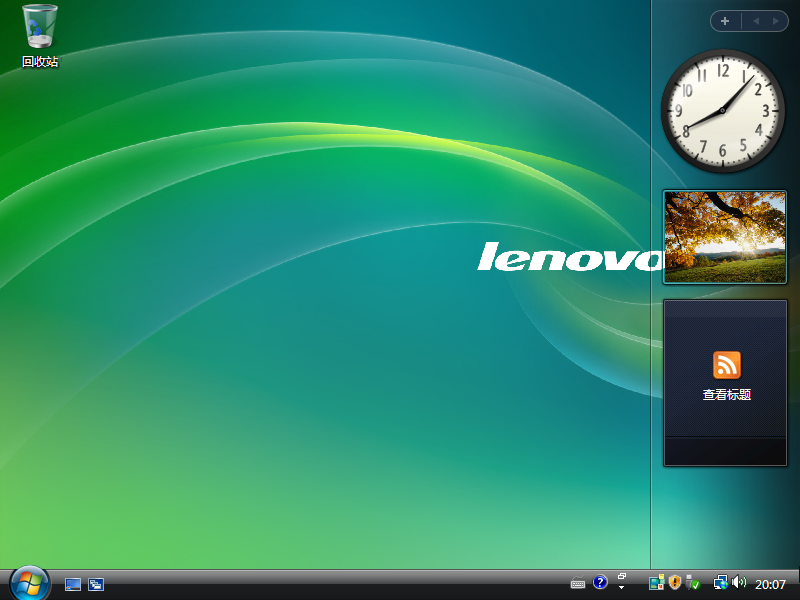Image resolution: width=800 pixels, height=600 pixels.
Task: Click Safely Remove Hardware USB tray icon
Action: click(692, 583)
